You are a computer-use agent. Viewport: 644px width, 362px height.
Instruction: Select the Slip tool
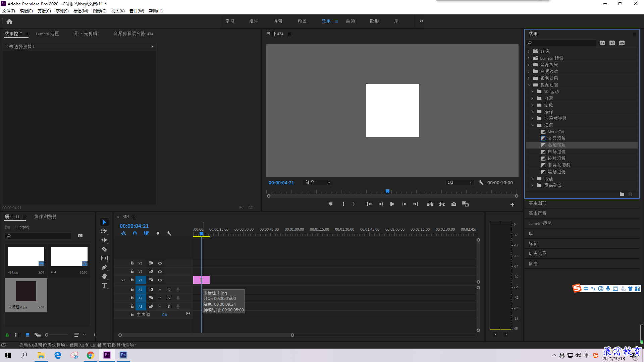tap(104, 258)
